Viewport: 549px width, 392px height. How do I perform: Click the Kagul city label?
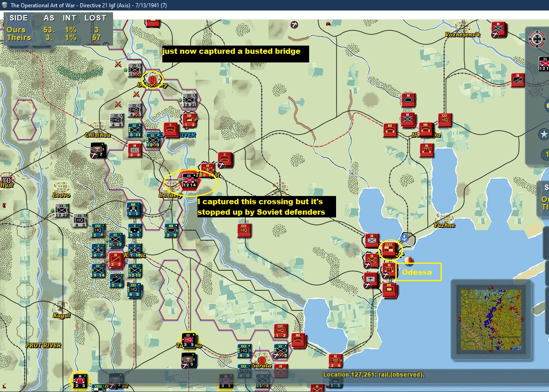pos(62,315)
